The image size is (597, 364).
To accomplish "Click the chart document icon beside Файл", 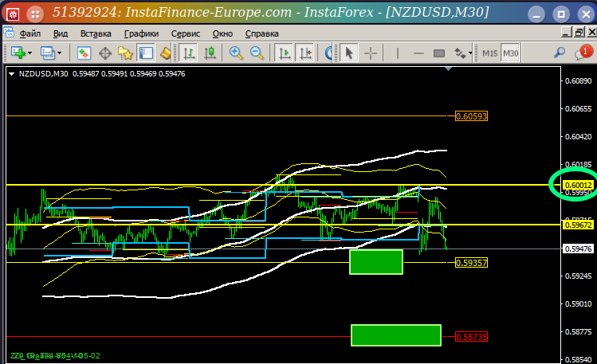I will pyautogui.click(x=9, y=33).
